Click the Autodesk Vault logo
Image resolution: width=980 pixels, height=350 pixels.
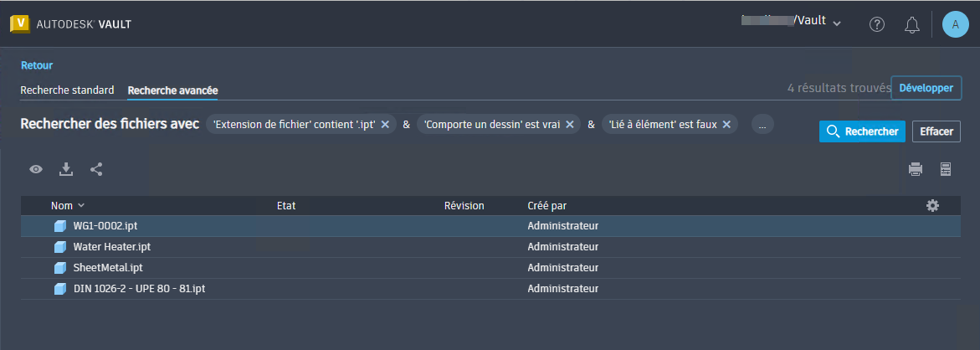click(x=70, y=23)
